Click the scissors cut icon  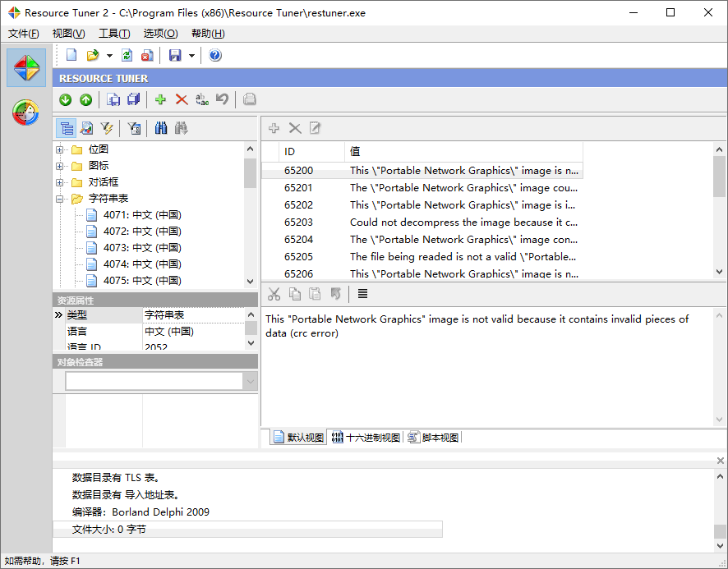tap(274, 294)
